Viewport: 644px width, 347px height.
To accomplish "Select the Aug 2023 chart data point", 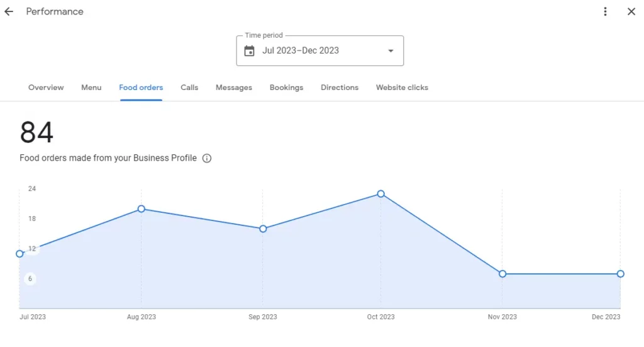I will 142,208.
